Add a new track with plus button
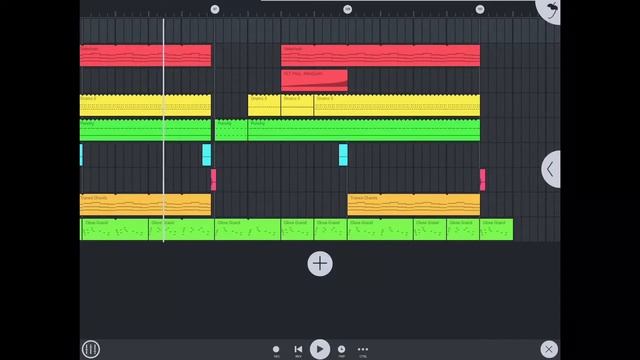Screen dimensions: 640x360 (x=320, y=264)
